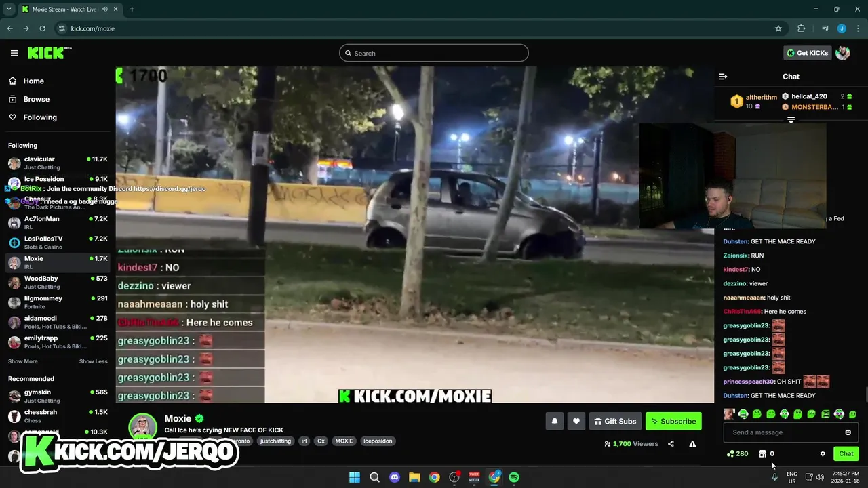The height and width of the screenshot is (488, 868).
Task: Open the chessbrah recommended channel
Action: point(58,415)
